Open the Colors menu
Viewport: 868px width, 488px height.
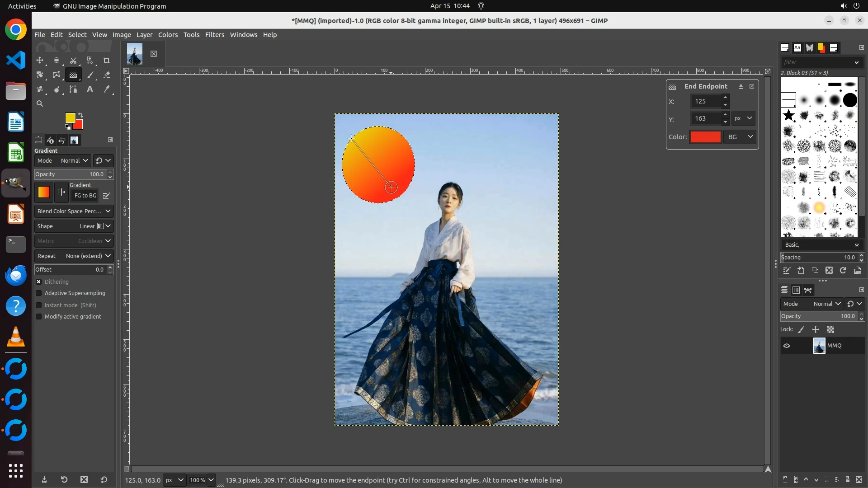(x=168, y=35)
